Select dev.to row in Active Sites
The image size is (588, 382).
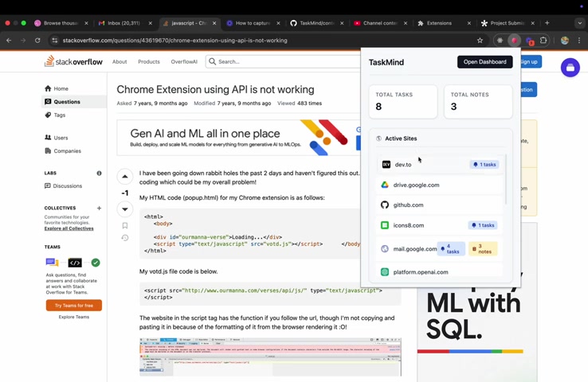click(440, 165)
